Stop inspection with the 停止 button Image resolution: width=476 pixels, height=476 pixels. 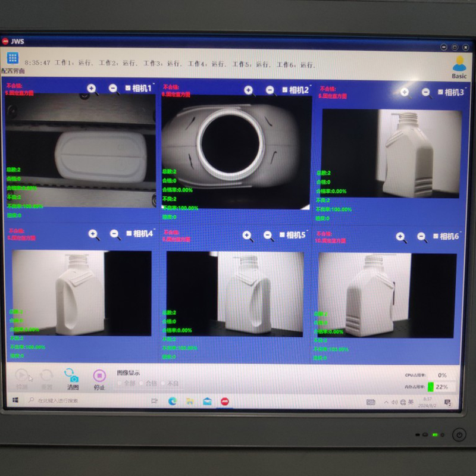[99, 380]
